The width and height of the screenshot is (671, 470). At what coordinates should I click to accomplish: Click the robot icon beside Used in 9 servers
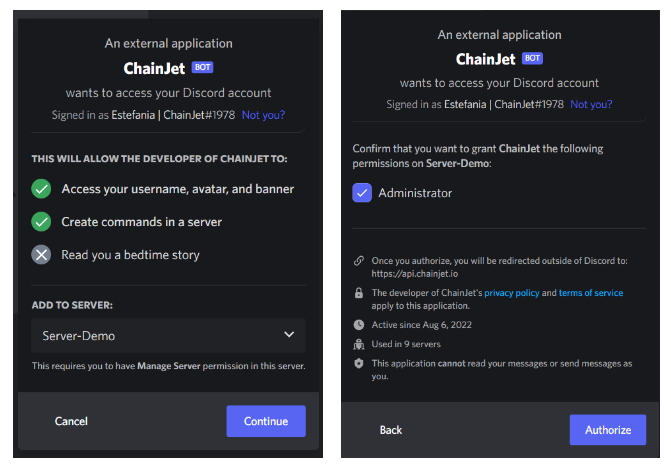click(359, 344)
